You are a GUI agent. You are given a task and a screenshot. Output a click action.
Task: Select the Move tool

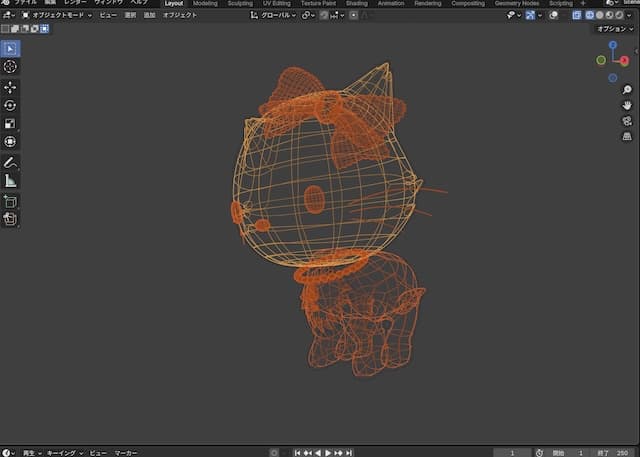click(11, 87)
